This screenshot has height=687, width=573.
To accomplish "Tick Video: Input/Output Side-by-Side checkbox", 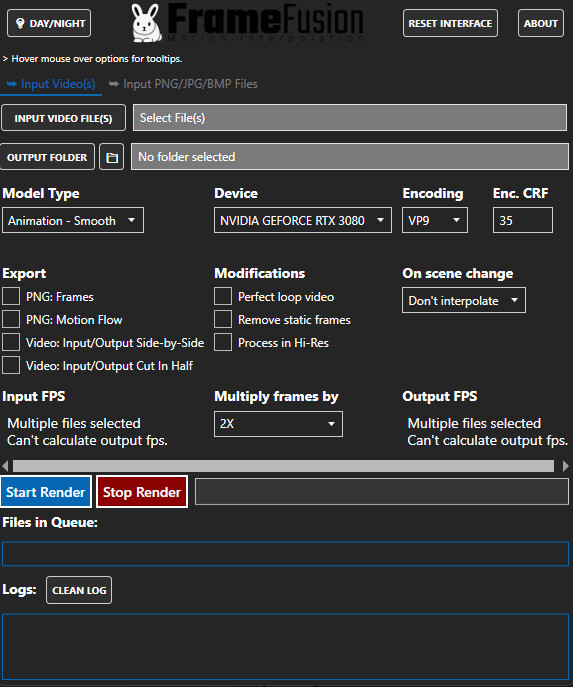I will tap(11, 343).
